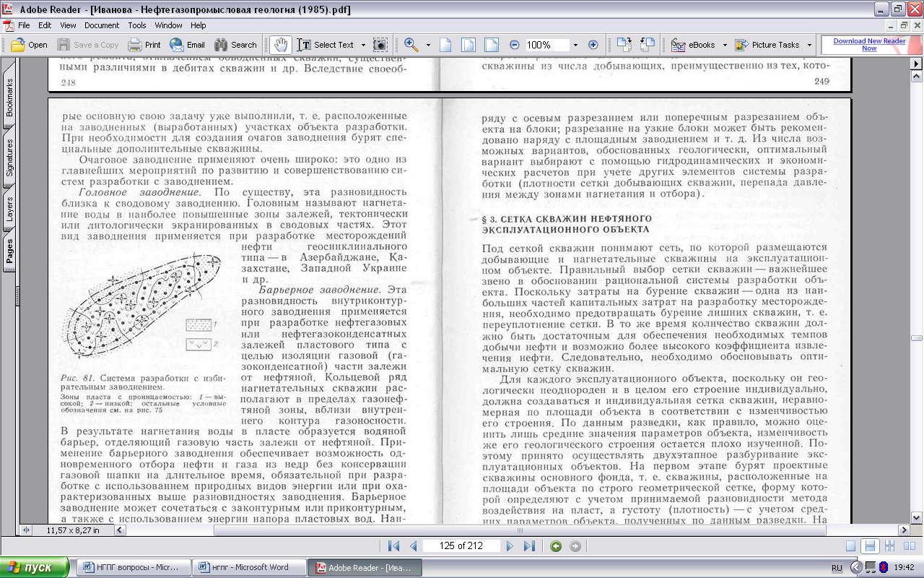Viewport: 924px width, 578px height.
Task: Open Picture Tasks button
Action: tap(767, 45)
